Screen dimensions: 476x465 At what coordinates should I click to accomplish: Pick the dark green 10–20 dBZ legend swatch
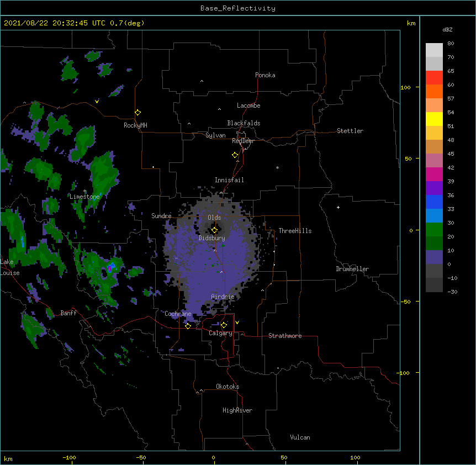(x=434, y=244)
